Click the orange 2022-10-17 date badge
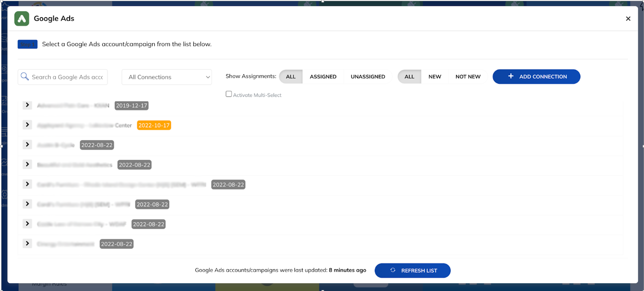This screenshot has height=291, width=644. pos(154,125)
